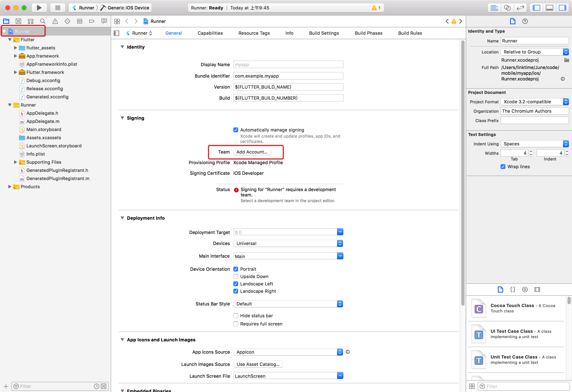Click the Add Account... team button
Image resolution: width=572 pixels, height=392 pixels.
click(x=252, y=152)
